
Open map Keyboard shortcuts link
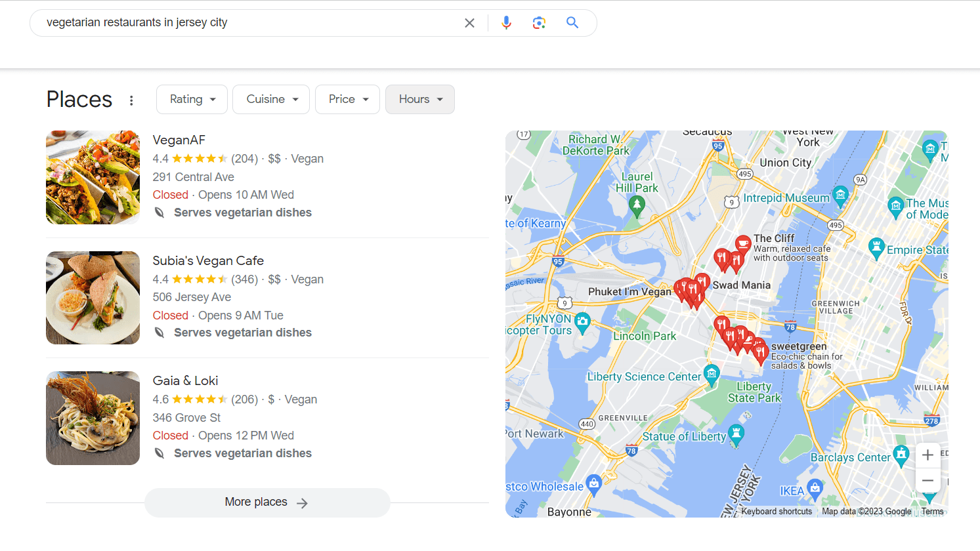(777, 512)
